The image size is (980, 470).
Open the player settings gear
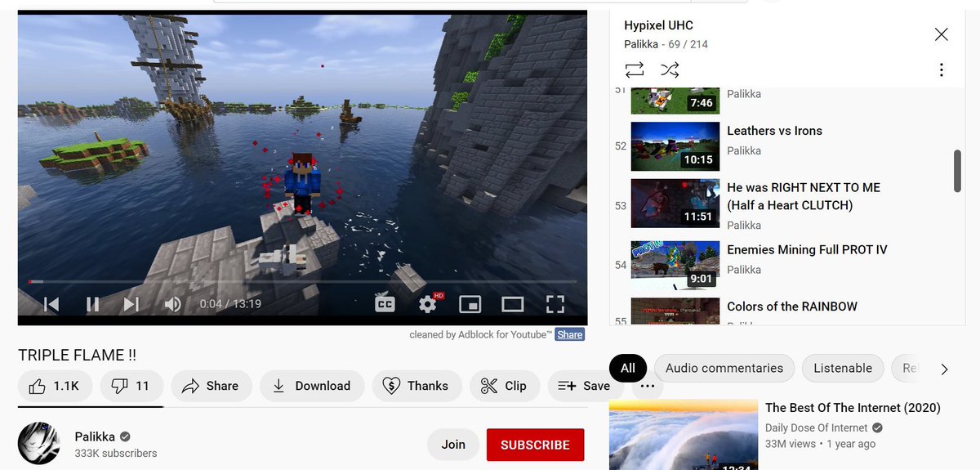click(427, 304)
